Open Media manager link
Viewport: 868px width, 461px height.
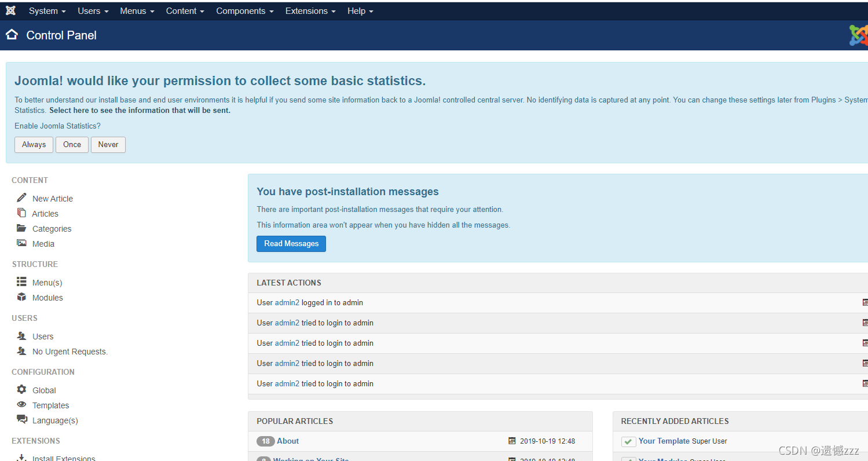point(43,244)
